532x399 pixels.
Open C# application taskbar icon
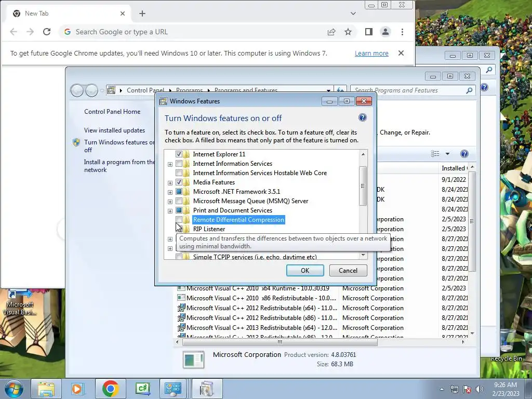tap(142, 389)
